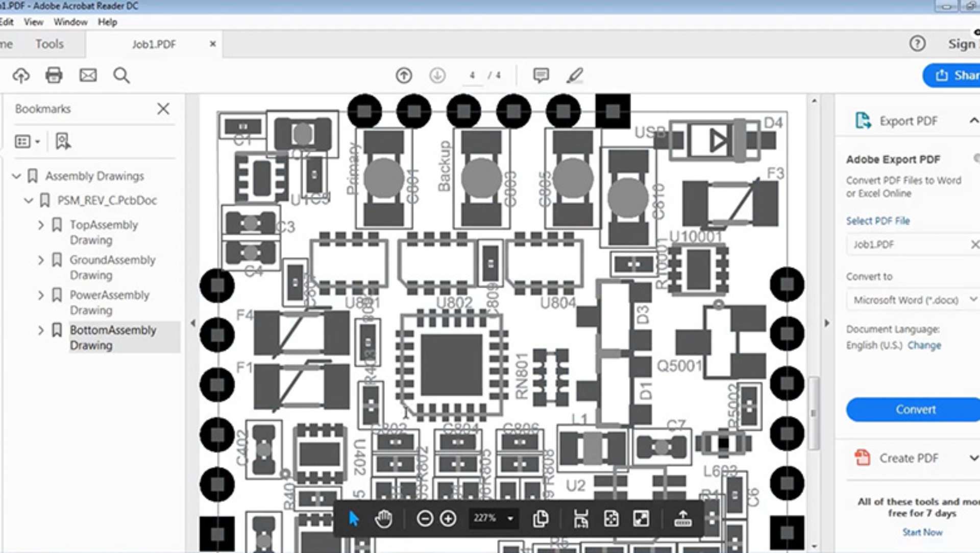Click the Convert button
This screenshot has height=553, width=980.
pos(915,409)
